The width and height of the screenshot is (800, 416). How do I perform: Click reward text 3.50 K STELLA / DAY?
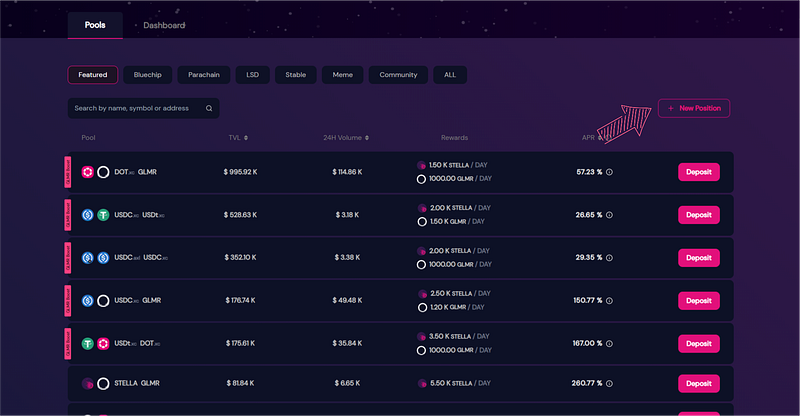459,336
